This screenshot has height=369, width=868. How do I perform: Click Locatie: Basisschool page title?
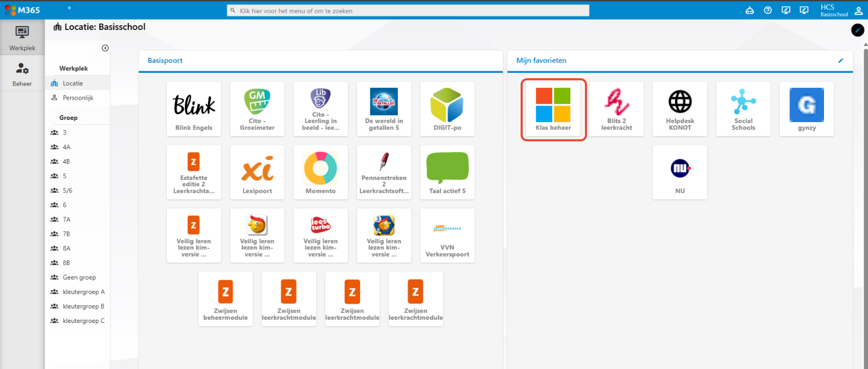point(105,27)
